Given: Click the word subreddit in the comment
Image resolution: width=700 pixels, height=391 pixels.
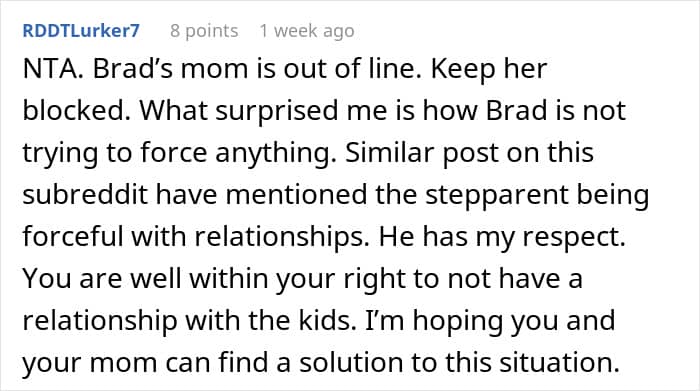Looking at the screenshot, I should [85, 195].
